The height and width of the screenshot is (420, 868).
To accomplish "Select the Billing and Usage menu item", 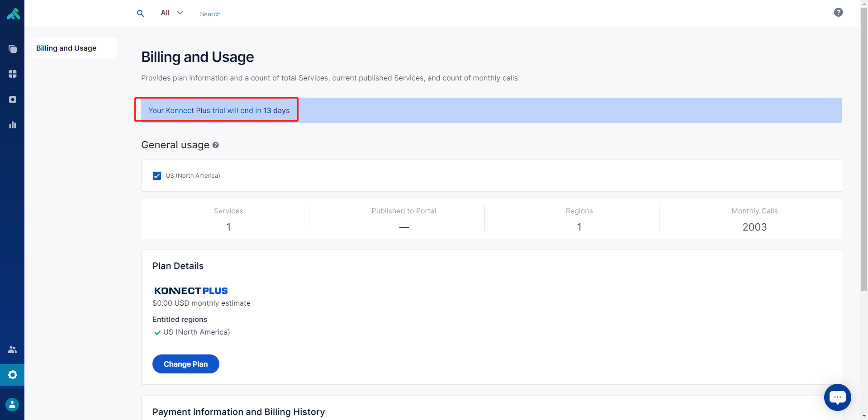I will pos(74,48).
